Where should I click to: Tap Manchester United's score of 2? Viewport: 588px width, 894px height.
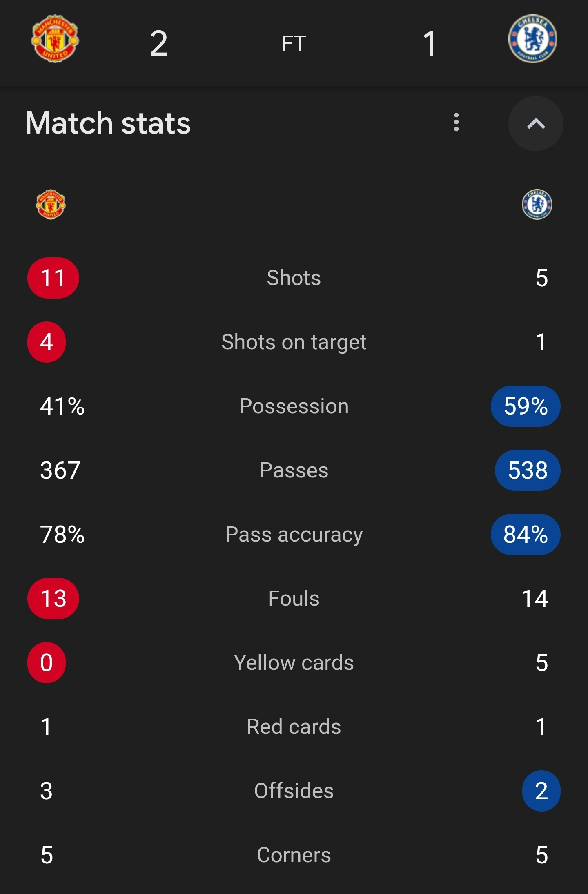pyautogui.click(x=159, y=43)
